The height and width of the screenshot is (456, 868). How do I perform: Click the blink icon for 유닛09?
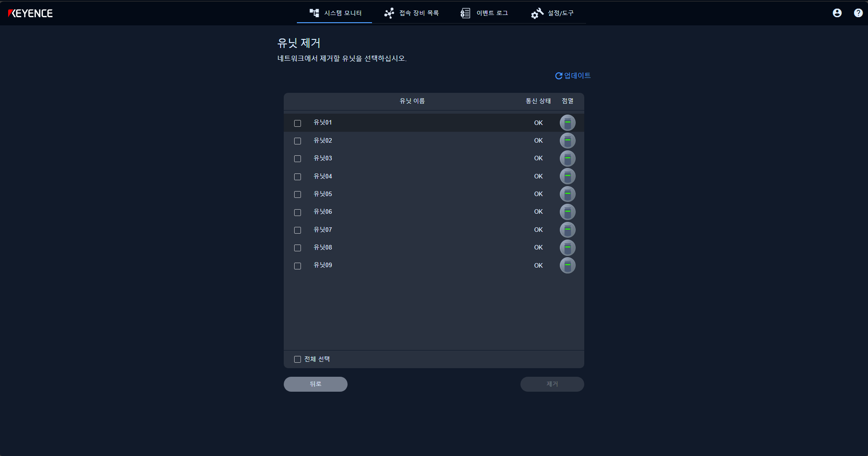pos(568,265)
